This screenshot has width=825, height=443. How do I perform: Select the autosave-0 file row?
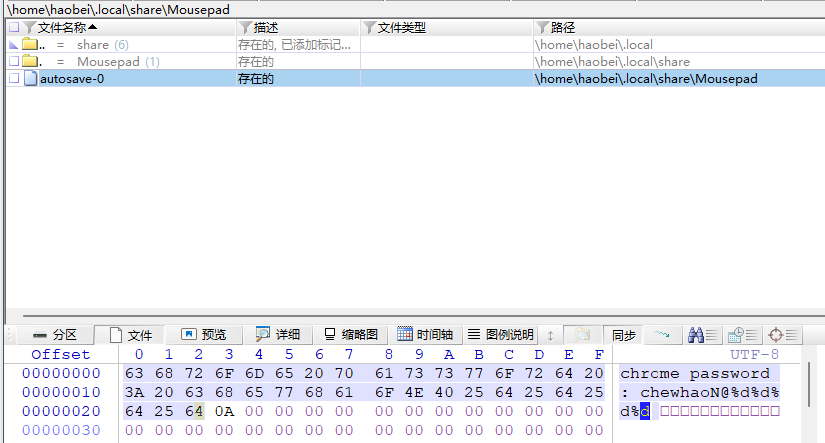coord(415,78)
